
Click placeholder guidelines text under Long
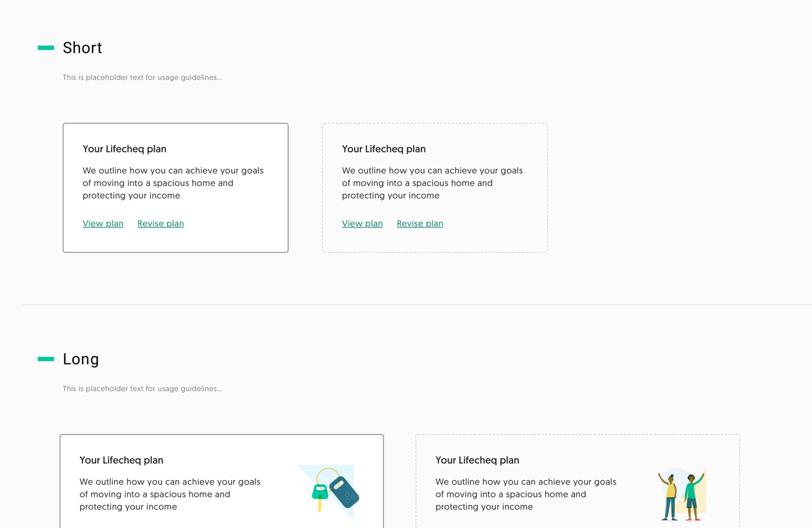click(142, 389)
